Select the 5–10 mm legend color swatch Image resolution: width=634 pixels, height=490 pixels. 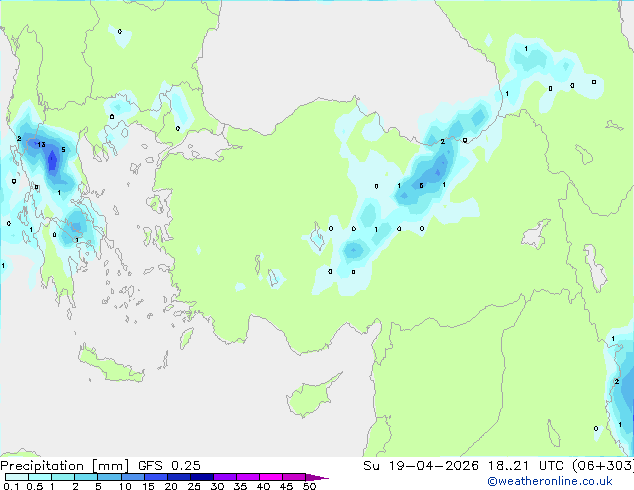click(x=109, y=477)
